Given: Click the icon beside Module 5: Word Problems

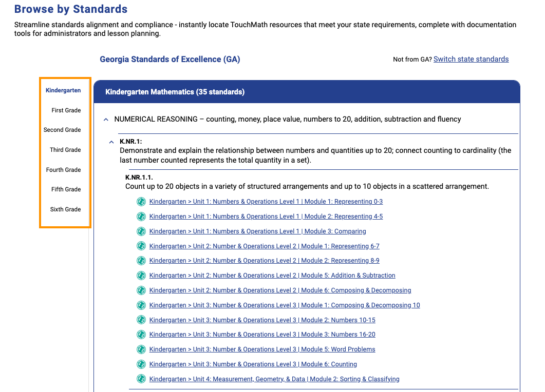Looking at the screenshot, I should (x=141, y=349).
